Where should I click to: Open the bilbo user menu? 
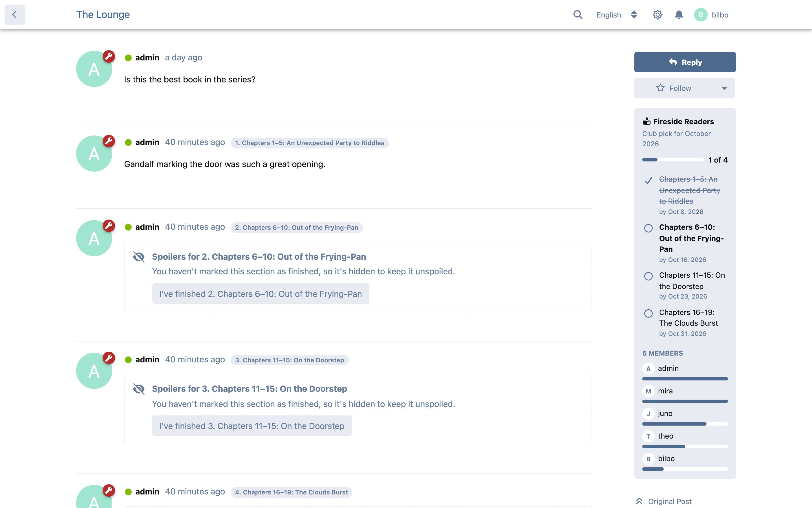pyautogui.click(x=711, y=15)
